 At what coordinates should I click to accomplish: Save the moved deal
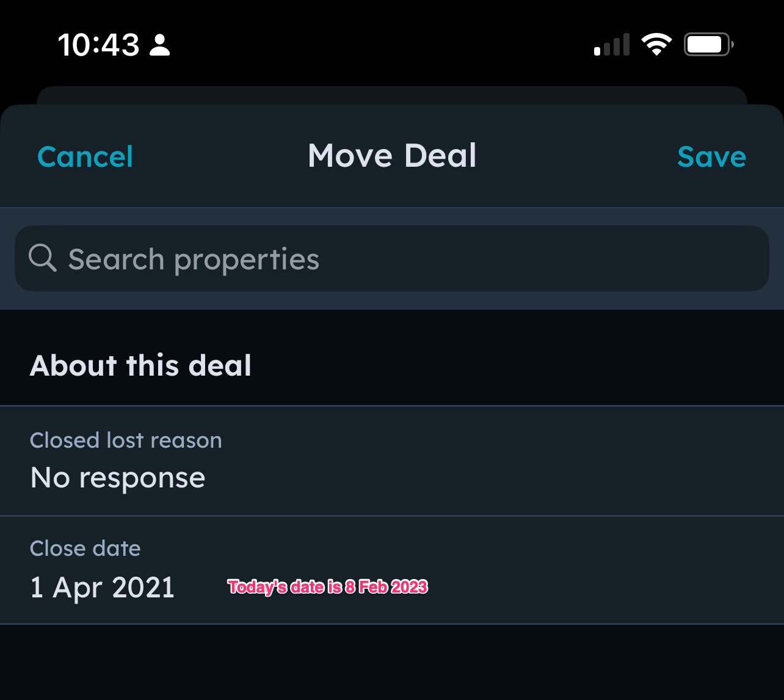click(711, 157)
